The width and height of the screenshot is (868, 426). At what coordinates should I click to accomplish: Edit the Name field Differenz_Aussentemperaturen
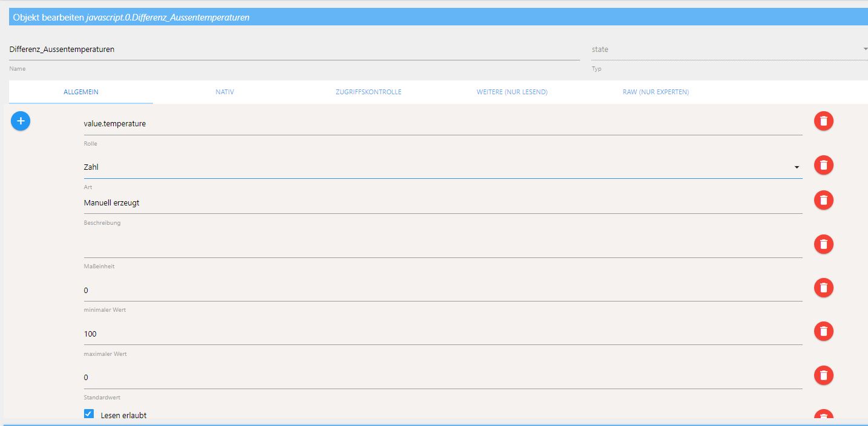tap(295, 50)
